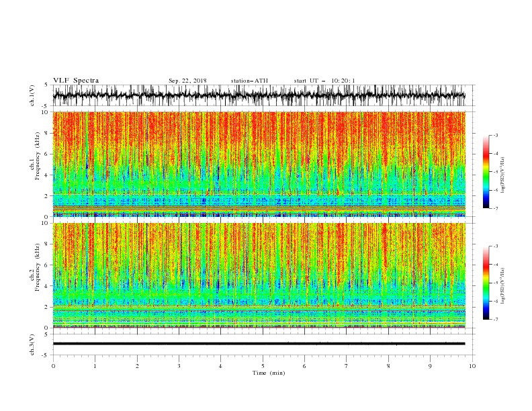This screenshot has width=532, height=411.
Task: Click the ch.2 spectrogram color bar
Action: 486,283
